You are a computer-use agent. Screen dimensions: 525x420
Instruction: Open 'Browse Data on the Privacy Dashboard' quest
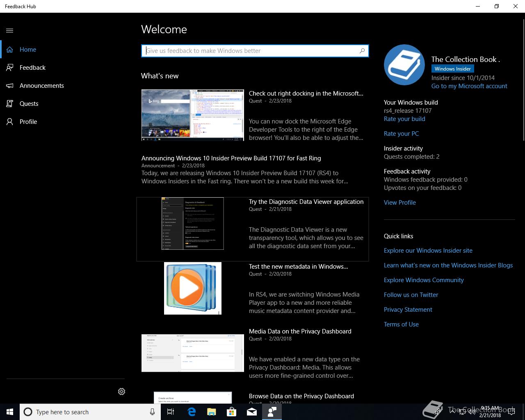(x=301, y=396)
